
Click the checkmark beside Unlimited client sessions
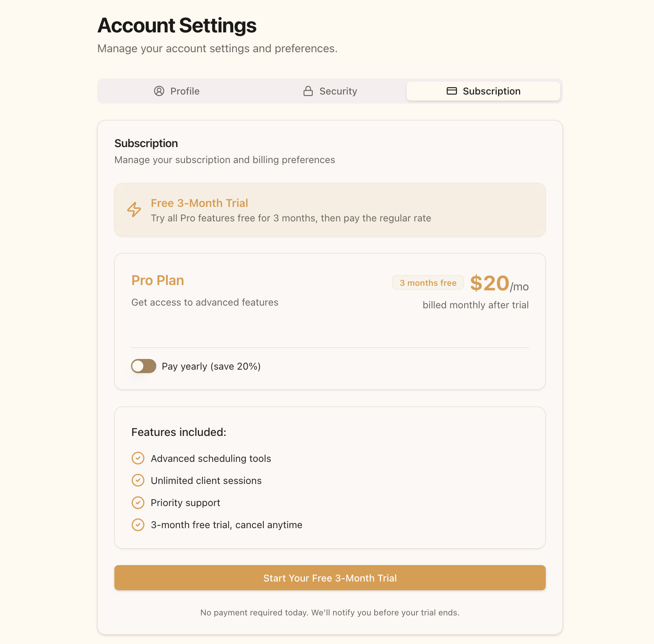pos(138,480)
